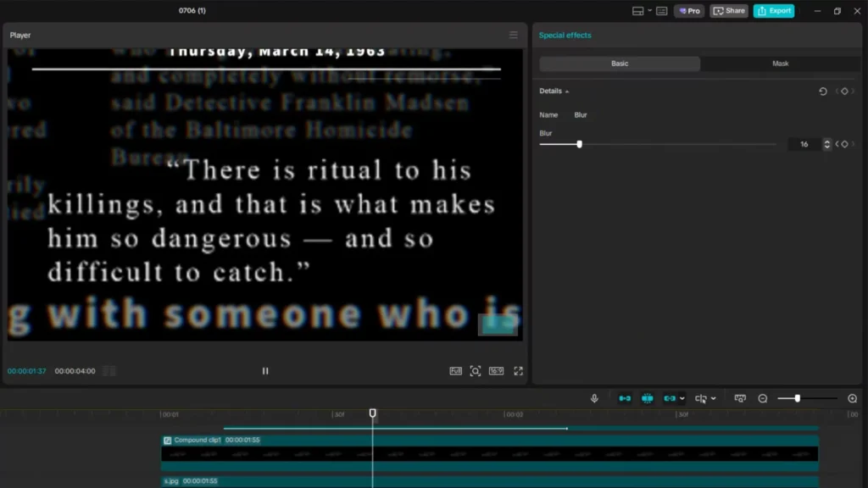Click the Export button
This screenshot has width=868, height=488.
pos(774,11)
